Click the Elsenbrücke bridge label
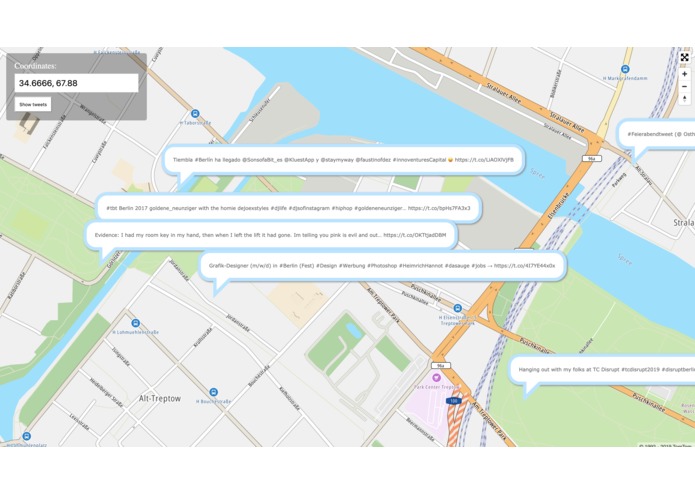 (558, 205)
